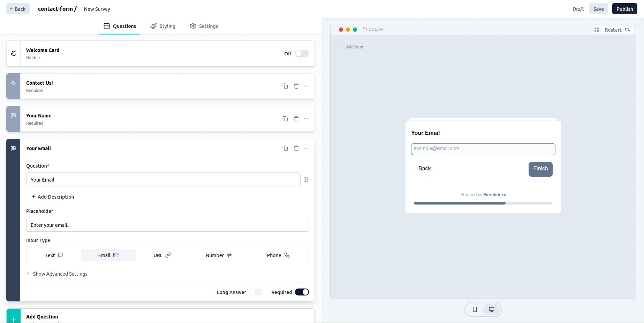Image resolution: width=644 pixels, height=323 pixels.
Task: Click the preview email input field
Action: point(483,149)
